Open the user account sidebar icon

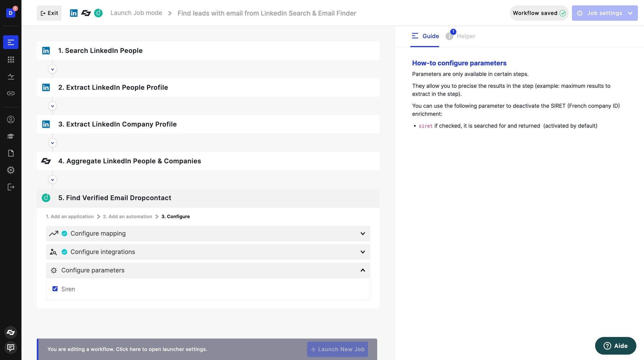(x=11, y=119)
